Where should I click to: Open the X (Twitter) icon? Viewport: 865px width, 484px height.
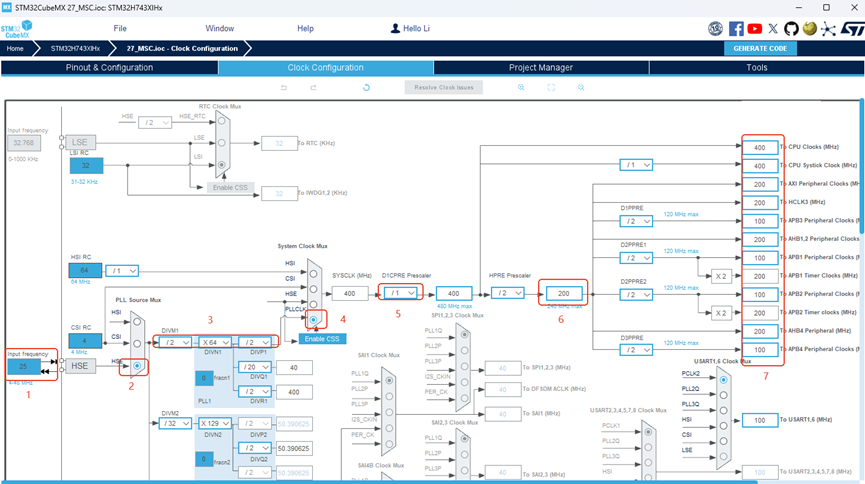(x=773, y=29)
